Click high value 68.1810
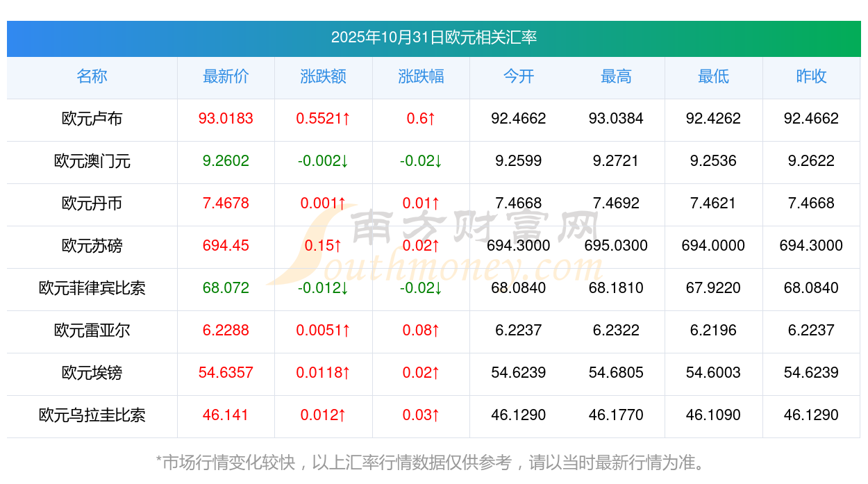The image size is (868, 484). [616, 288]
